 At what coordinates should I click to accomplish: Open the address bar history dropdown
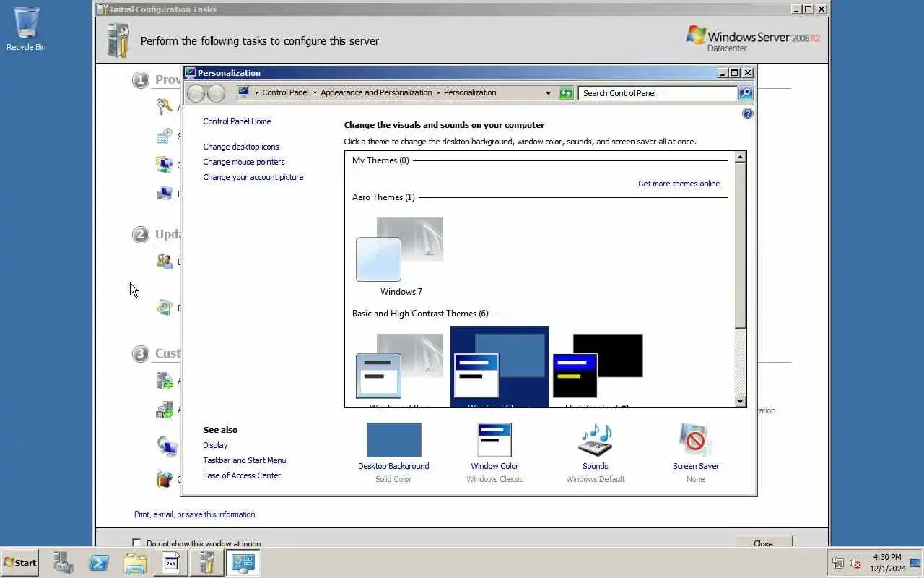[548, 93]
